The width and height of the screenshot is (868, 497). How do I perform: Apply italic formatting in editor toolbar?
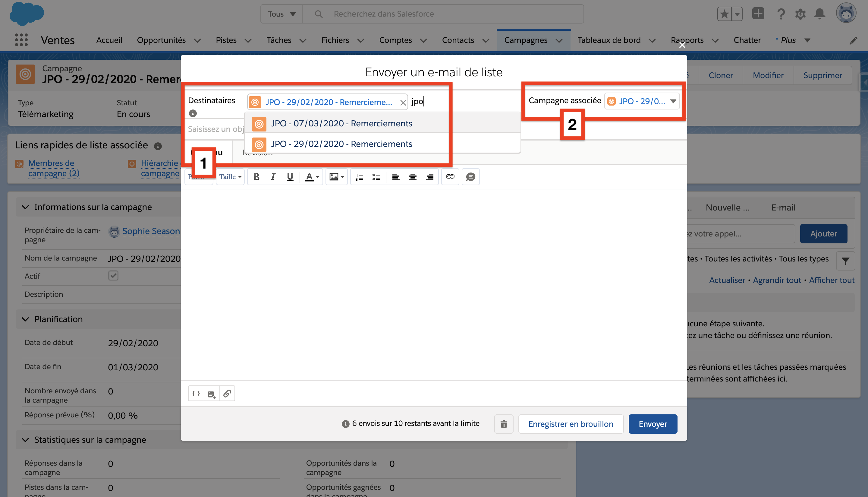pos(273,177)
